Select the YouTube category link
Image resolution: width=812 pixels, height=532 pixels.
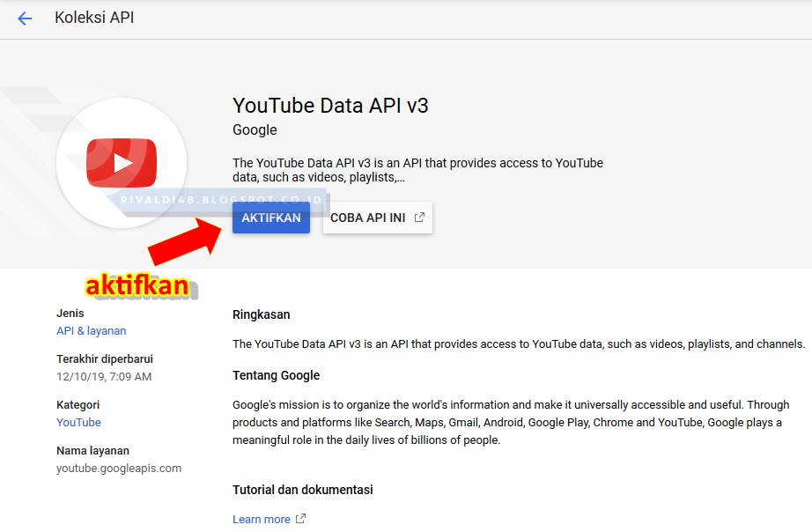pyautogui.click(x=78, y=422)
